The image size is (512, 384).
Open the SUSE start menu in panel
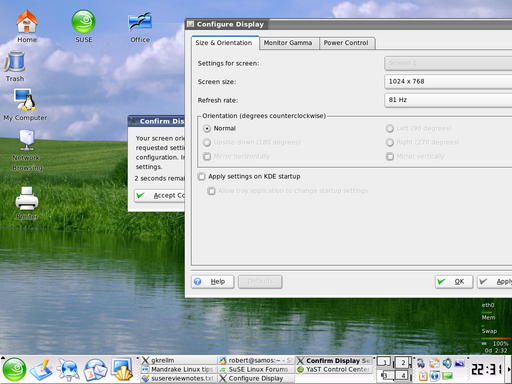click(x=14, y=369)
